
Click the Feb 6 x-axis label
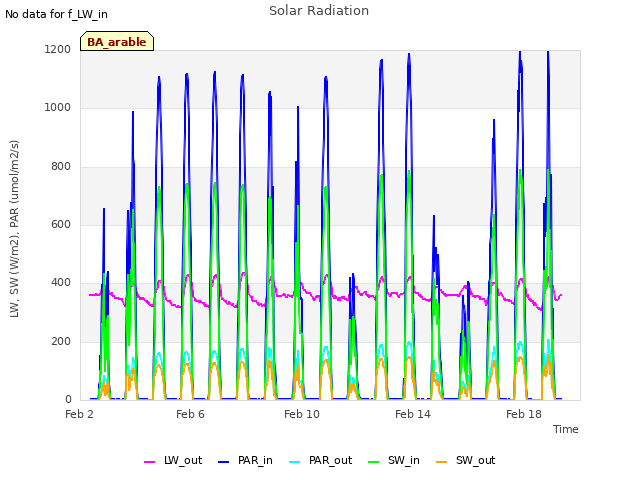(x=190, y=414)
